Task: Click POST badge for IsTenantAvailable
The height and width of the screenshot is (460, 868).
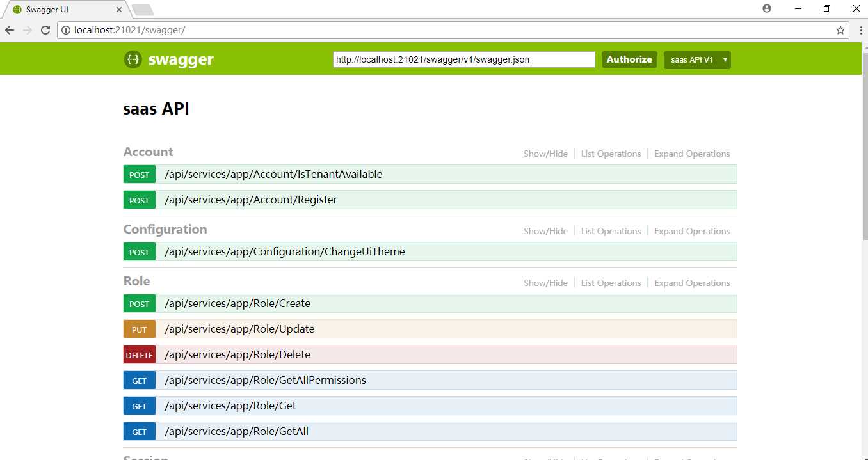Action: click(140, 175)
